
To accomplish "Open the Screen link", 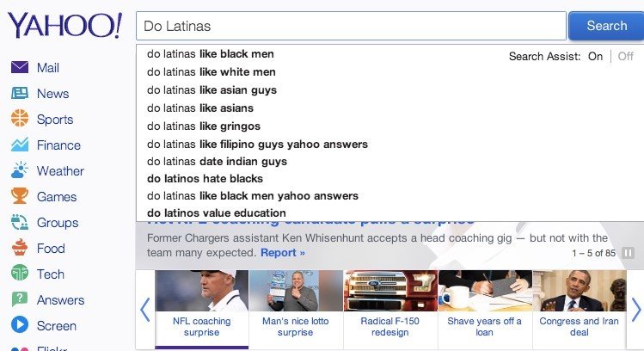I will tap(57, 326).
